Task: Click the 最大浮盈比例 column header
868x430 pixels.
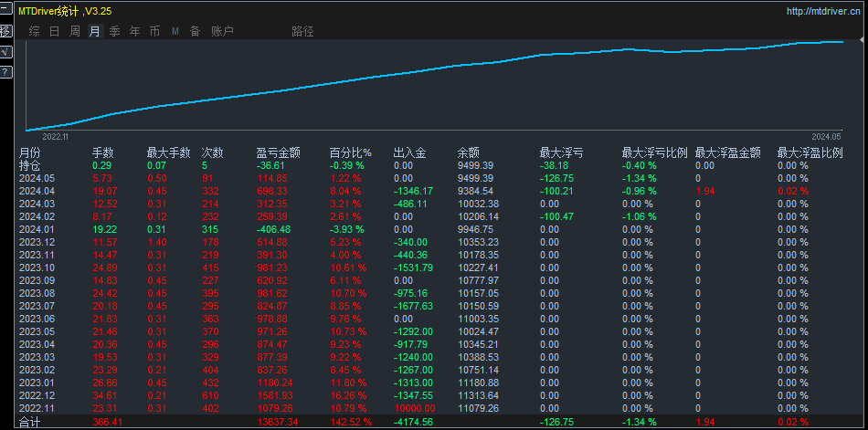Action: [x=810, y=152]
